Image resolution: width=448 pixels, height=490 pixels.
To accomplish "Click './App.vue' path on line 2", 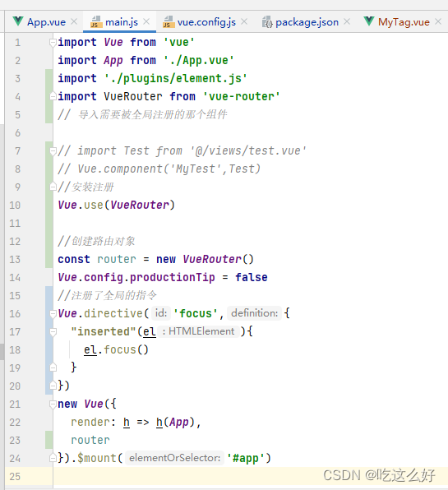I will [199, 60].
